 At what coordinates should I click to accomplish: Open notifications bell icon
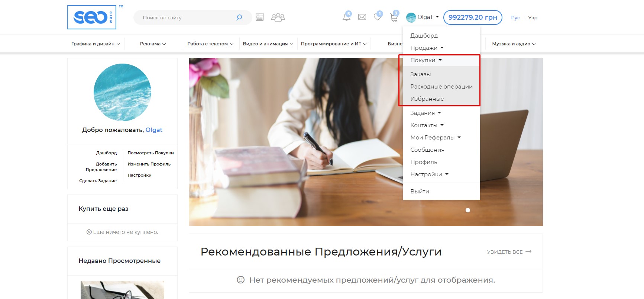(346, 17)
